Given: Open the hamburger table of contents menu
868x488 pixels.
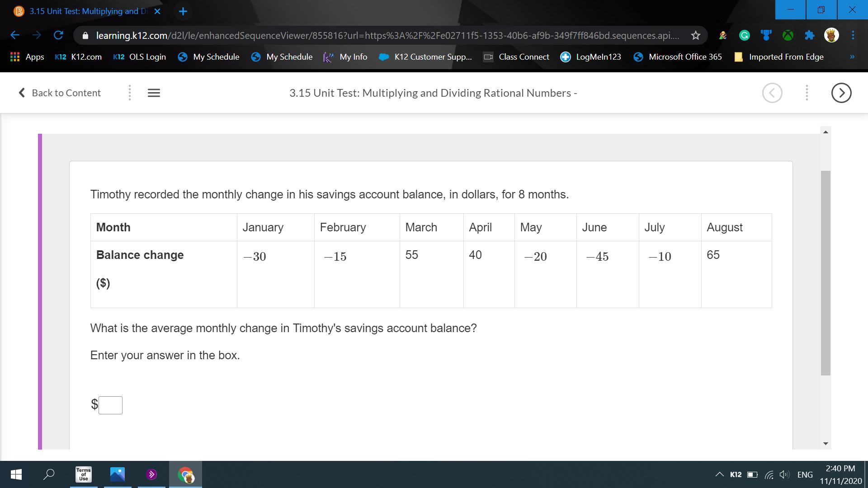Looking at the screenshot, I should click(x=154, y=93).
